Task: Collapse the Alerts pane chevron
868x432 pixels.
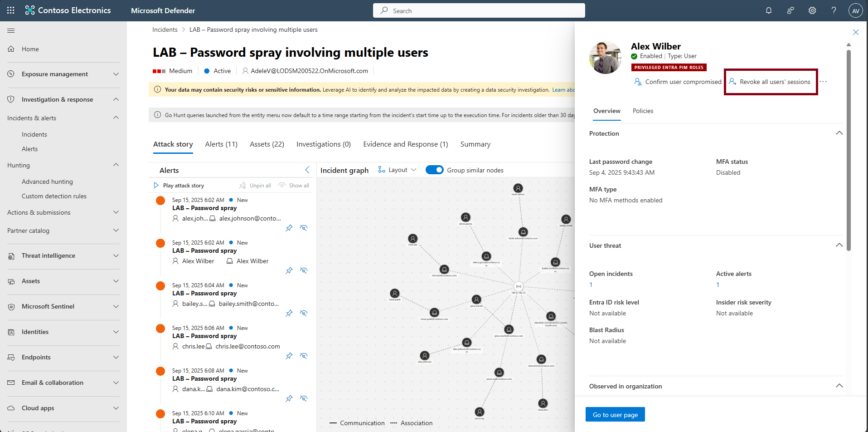Action: tap(307, 170)
